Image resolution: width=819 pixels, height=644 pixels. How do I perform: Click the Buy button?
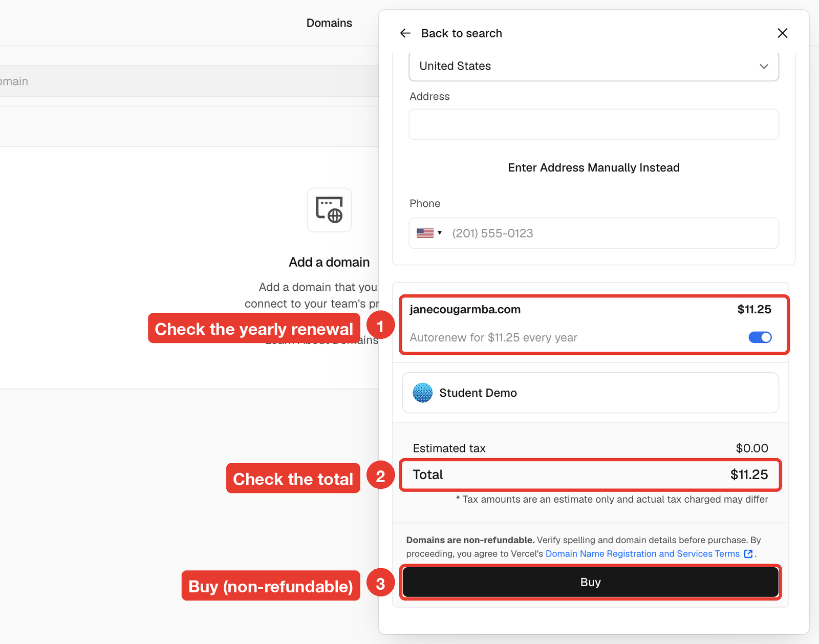click(x=591, y=582)
